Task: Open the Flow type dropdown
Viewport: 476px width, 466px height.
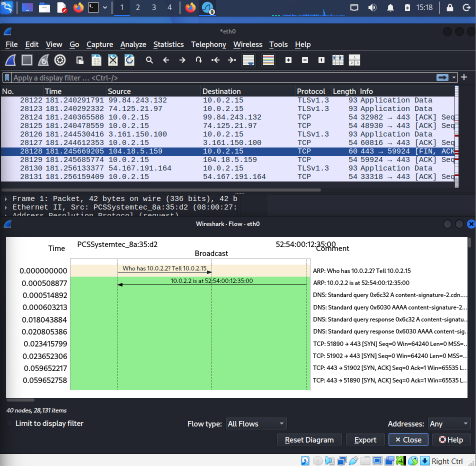Action: coord(256,423)
